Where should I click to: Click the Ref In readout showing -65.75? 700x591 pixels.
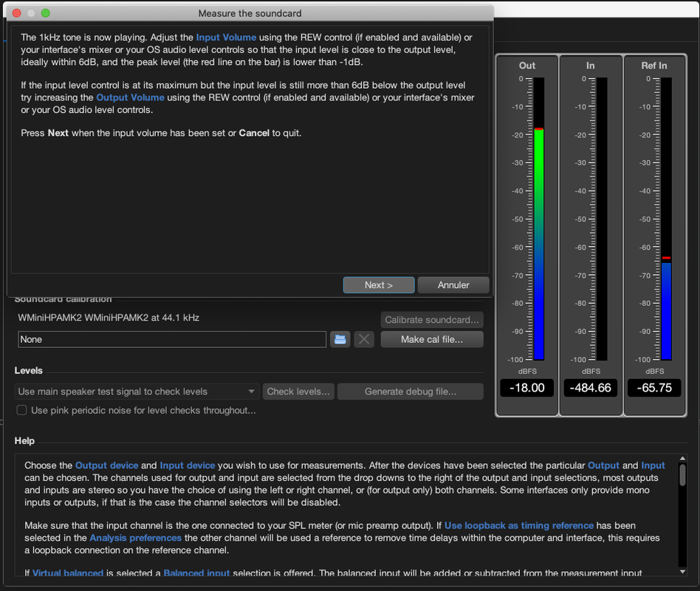point(654,388)
